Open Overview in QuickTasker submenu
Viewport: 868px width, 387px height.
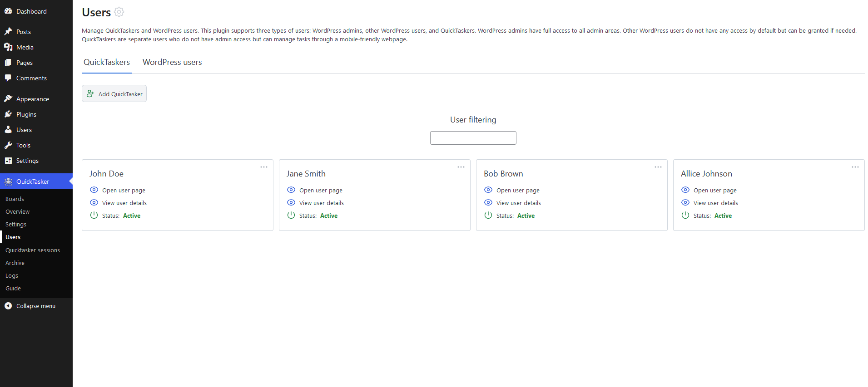[17, 211]
